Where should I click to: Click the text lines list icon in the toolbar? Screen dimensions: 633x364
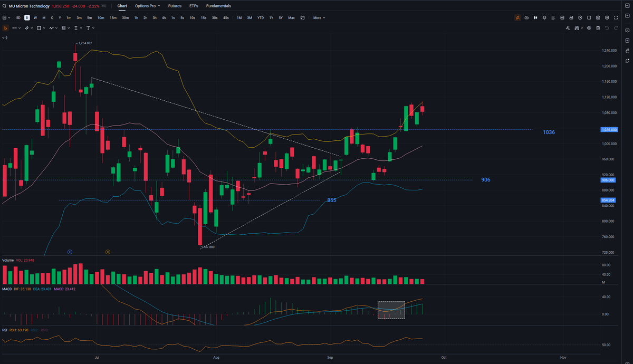point(553,17)
